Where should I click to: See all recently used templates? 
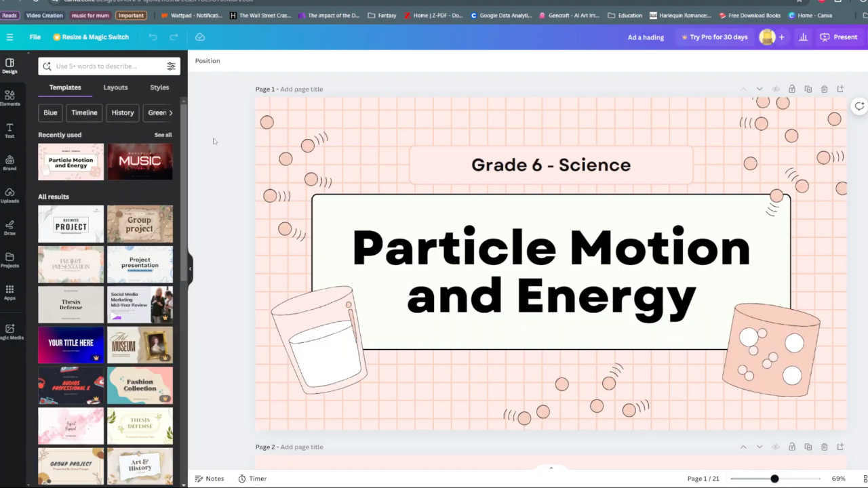pos(163,135)
